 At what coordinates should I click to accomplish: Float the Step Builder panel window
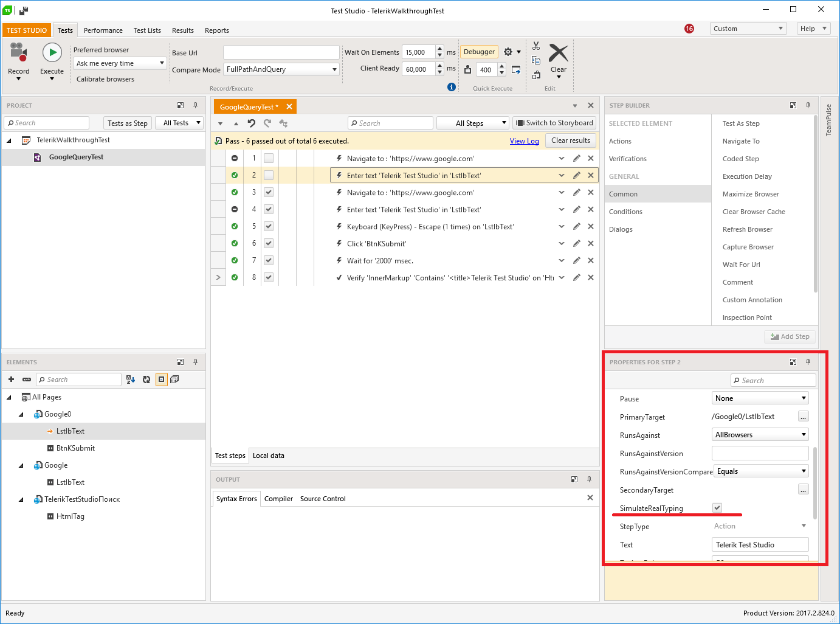(x=793, y=105)
